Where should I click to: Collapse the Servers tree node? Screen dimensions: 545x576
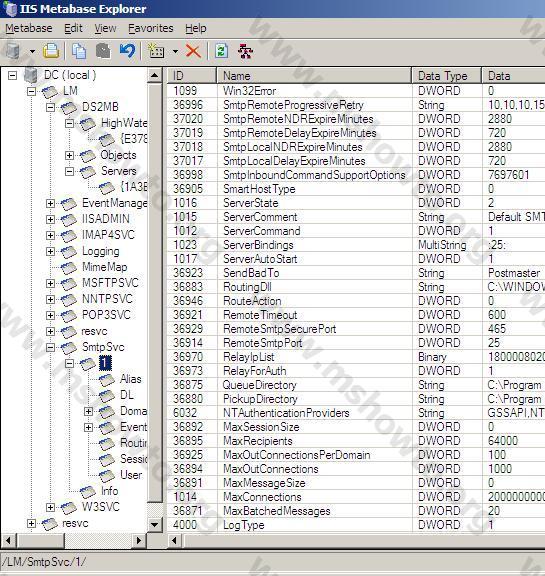(x=69, y=172)
